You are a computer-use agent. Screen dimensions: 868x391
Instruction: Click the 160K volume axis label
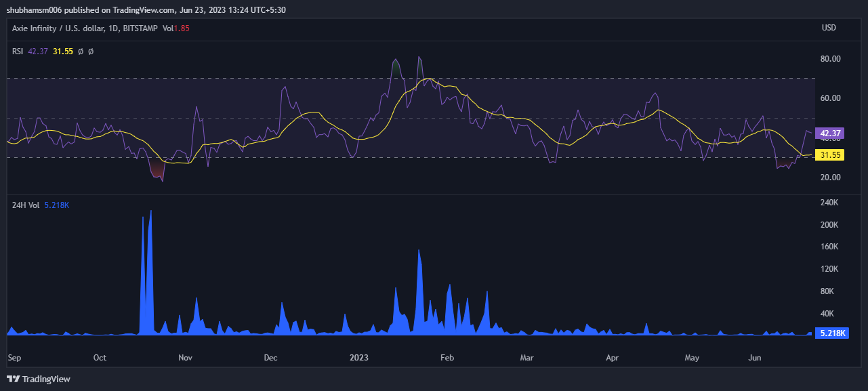click(829, 247)
